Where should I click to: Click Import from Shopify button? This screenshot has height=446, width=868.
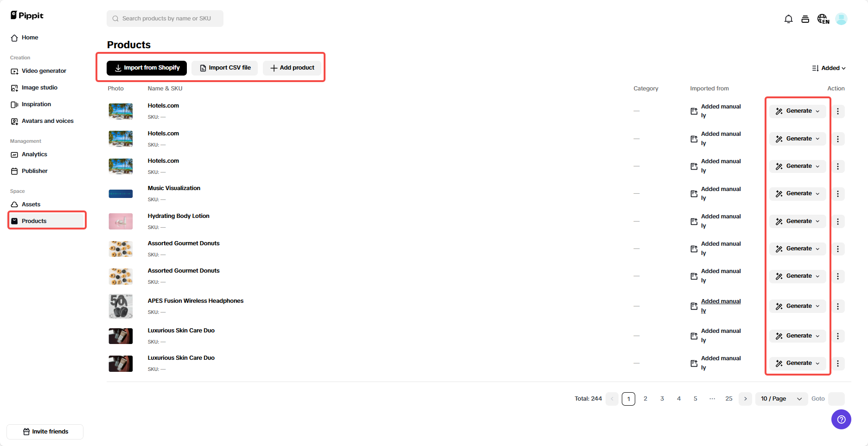pos(146,68)
